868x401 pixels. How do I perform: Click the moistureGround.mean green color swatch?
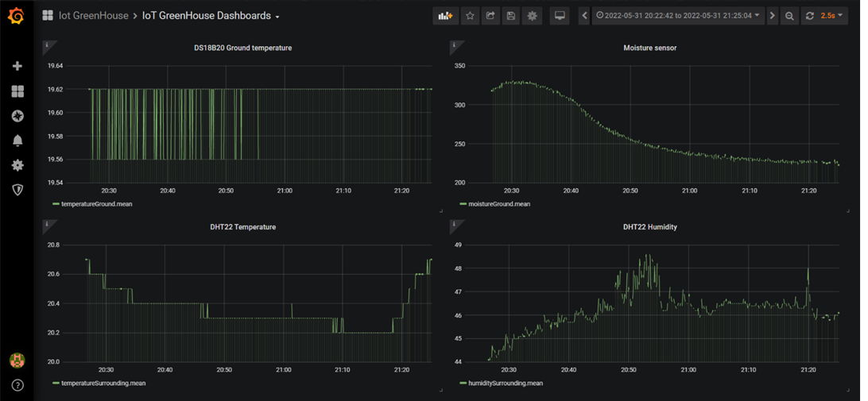[463, 204]
